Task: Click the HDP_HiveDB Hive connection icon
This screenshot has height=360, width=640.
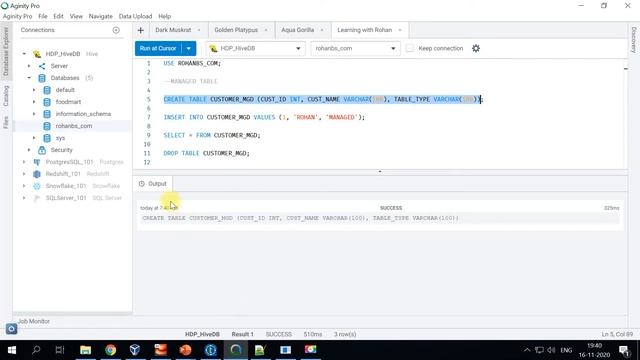Action: (37, 54)
